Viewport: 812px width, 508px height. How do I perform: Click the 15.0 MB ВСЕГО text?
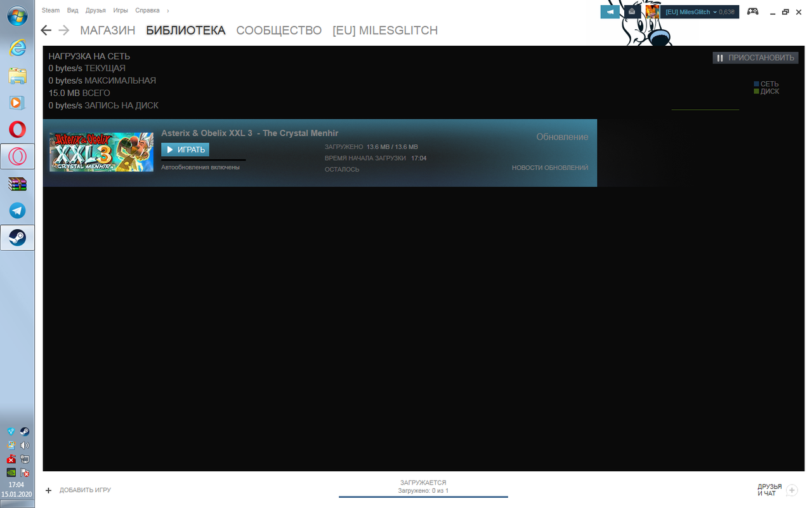pos(79,93)
